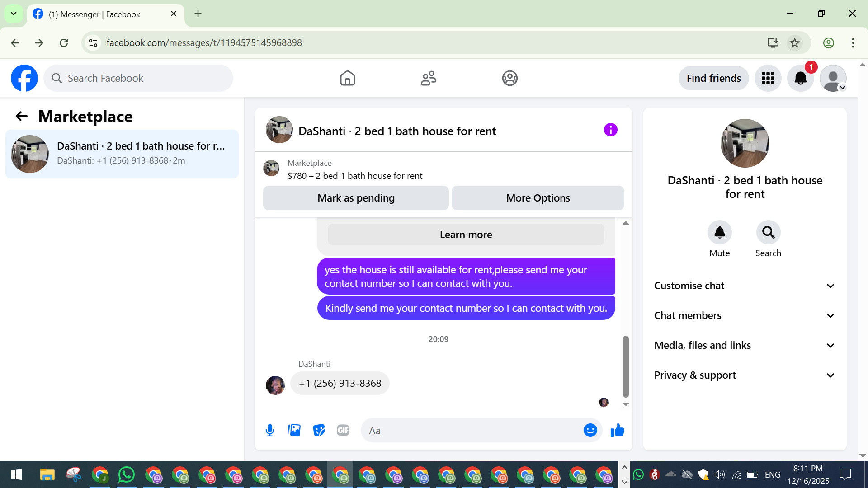Choose a GIF icon
This screenshot has width=868, height=488.
click(x=343, y=430)
